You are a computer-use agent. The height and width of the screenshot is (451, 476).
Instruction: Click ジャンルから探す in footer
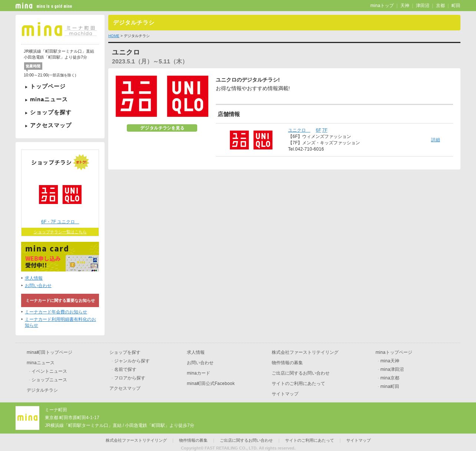tap(132, 361)
